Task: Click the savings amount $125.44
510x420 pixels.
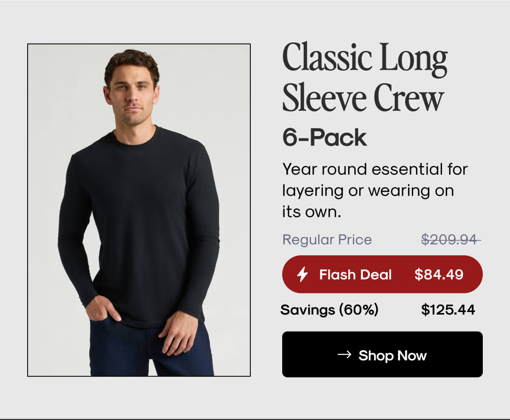Action: [449, 309]
